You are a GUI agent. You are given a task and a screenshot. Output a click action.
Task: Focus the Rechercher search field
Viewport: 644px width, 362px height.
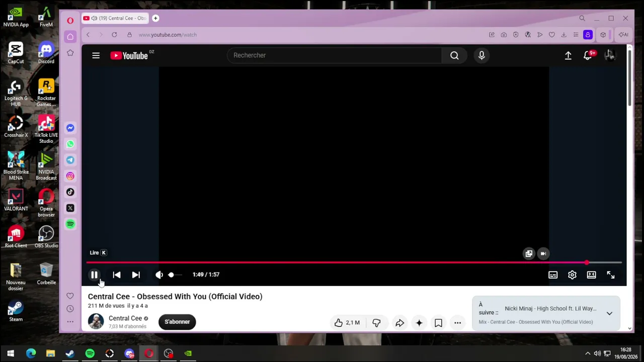[334, 55]
